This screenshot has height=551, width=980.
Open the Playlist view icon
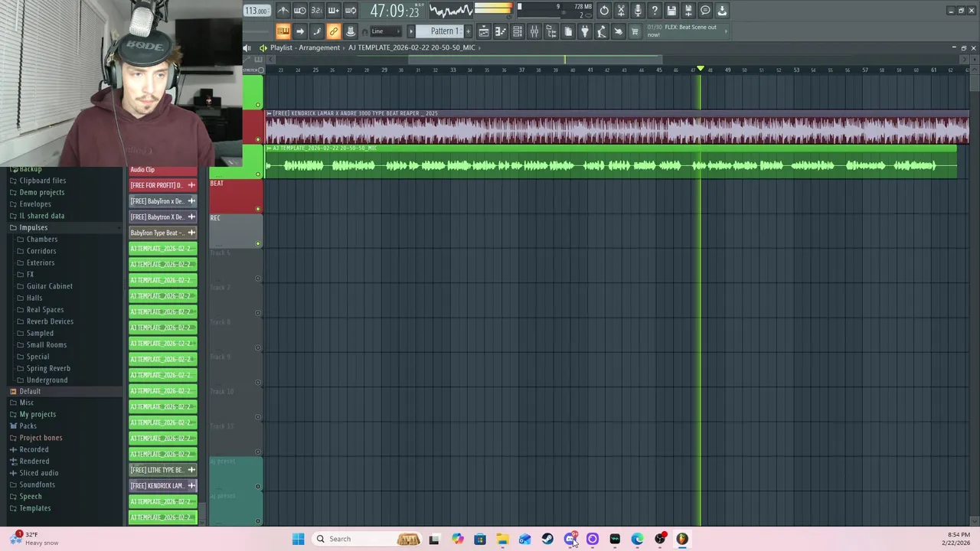[x=484, y=31]
